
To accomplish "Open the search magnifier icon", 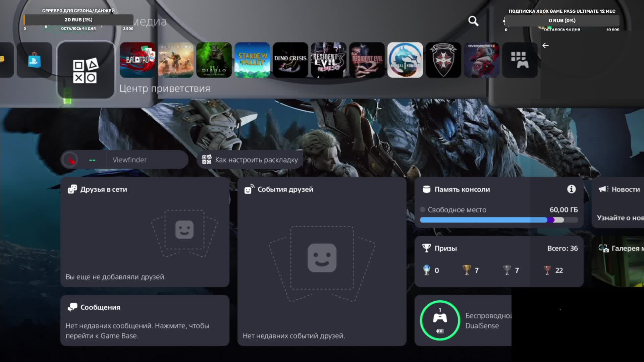I will coord(473,21).
